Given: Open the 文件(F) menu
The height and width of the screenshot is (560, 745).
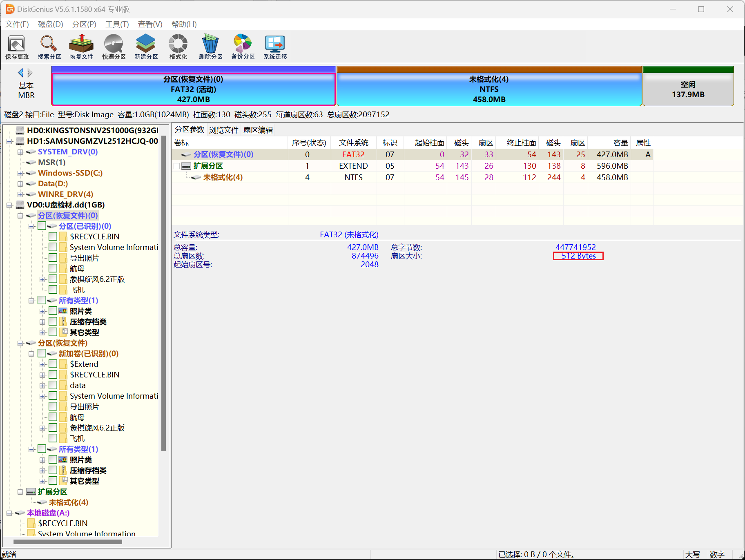Looking at the screenshot, I should [17, 24].
